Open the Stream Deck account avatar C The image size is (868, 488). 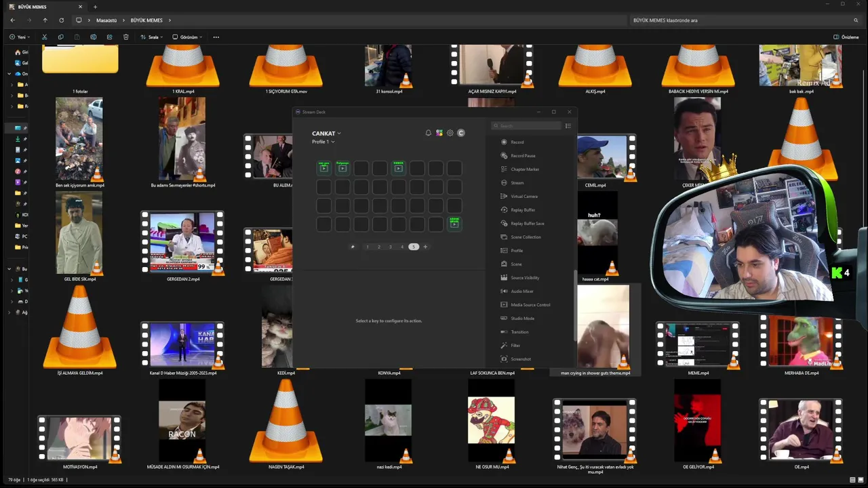461,133
